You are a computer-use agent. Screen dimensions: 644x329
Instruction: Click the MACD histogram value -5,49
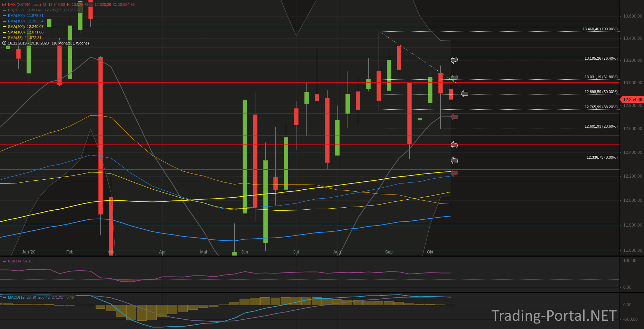click(70, 297)
